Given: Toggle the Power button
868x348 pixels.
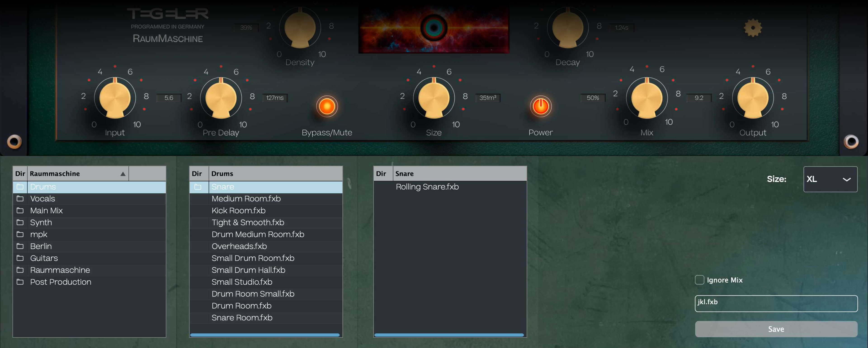Looking at the screenshot, I should 540,106.
